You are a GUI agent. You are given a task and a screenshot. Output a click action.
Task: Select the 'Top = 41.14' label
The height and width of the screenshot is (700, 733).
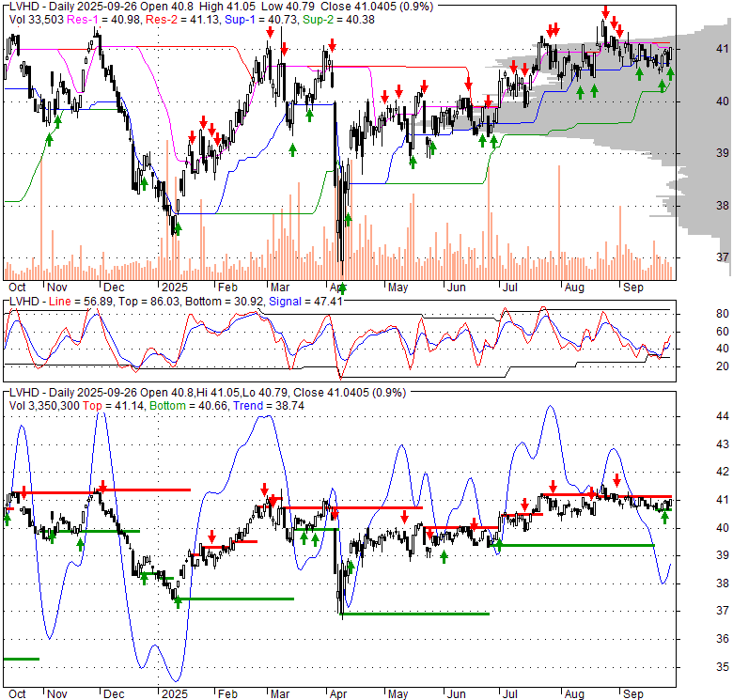(x=113, y=406)
